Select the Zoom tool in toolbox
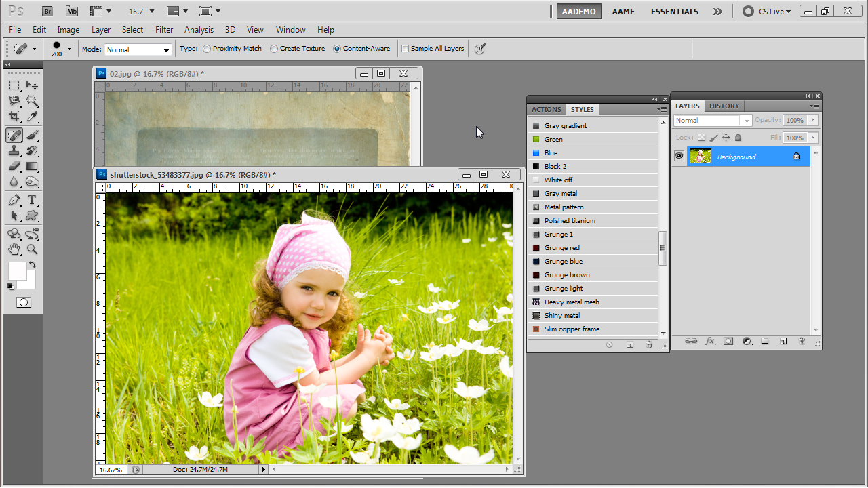This screenshot has height=488, width=868. point(32,249)
